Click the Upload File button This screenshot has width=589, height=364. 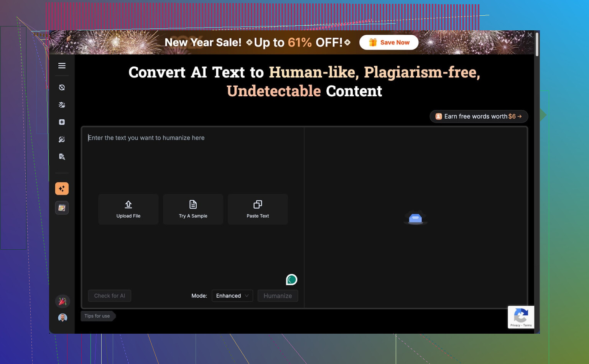click(x=128, y=209)
